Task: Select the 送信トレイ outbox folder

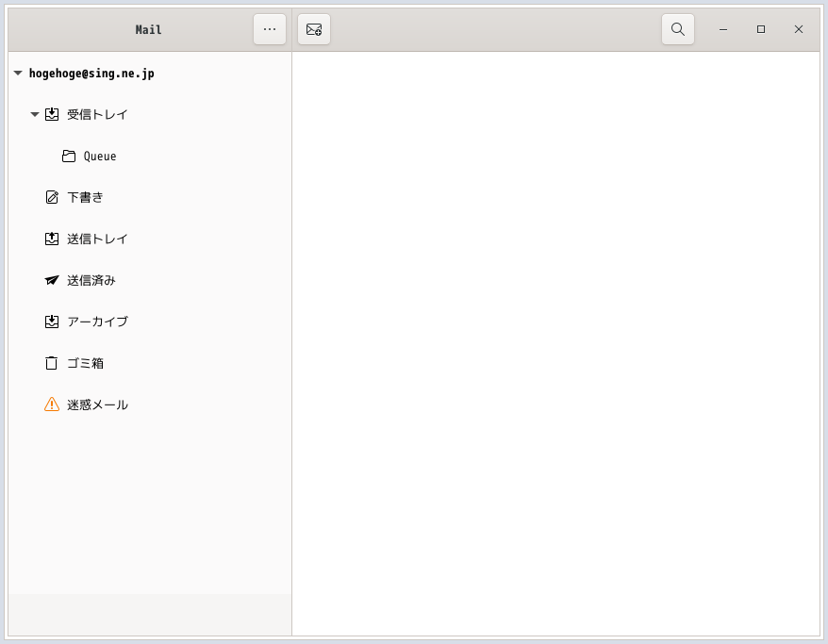Action: point(97,239)
